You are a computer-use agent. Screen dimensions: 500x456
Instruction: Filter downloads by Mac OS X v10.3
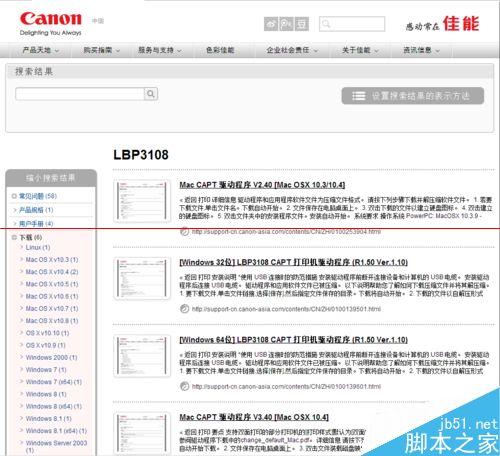click(52, 260)
